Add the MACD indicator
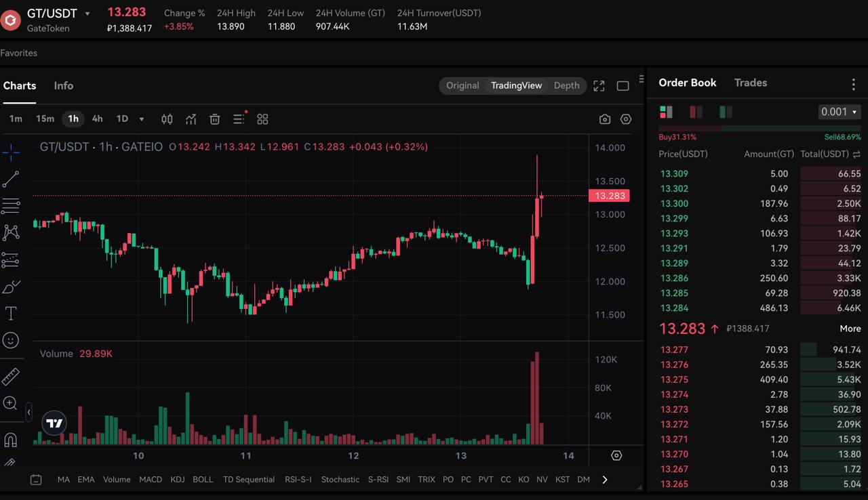Image resolution: width=868 pixels, height=500 pixels. [151, 479]
